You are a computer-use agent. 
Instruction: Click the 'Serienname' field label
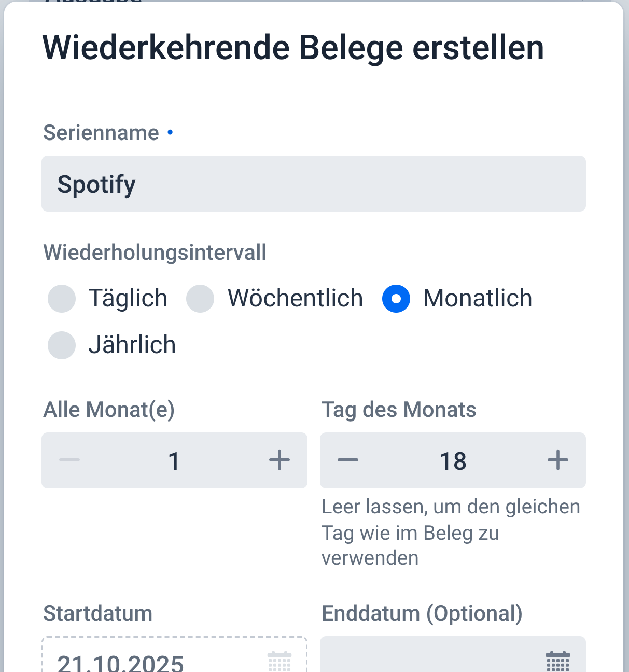pos(101,133)
